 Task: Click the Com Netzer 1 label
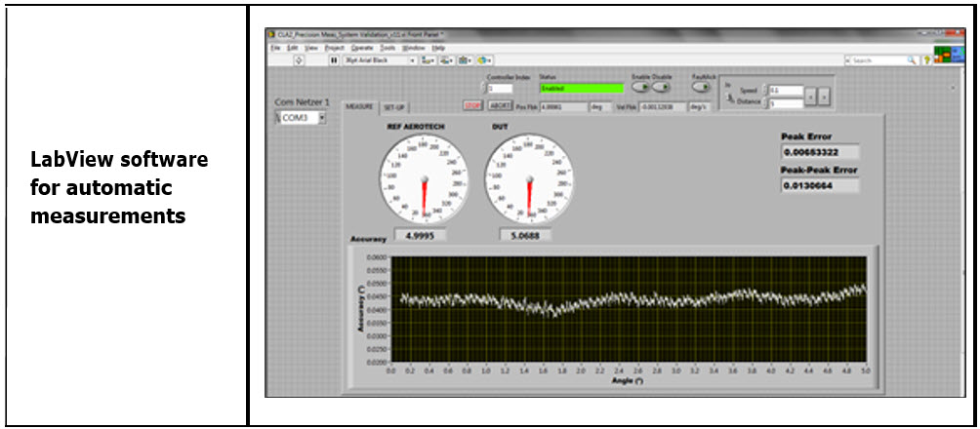302,102
